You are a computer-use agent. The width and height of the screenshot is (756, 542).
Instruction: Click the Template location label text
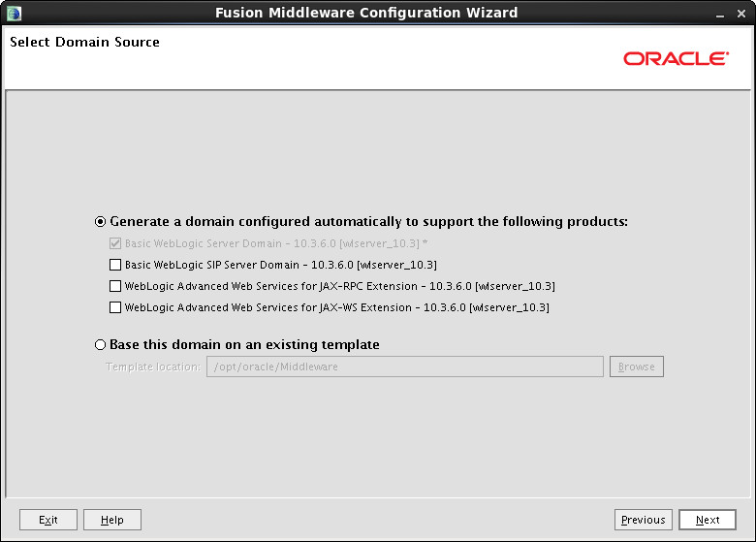click(153, 367)
